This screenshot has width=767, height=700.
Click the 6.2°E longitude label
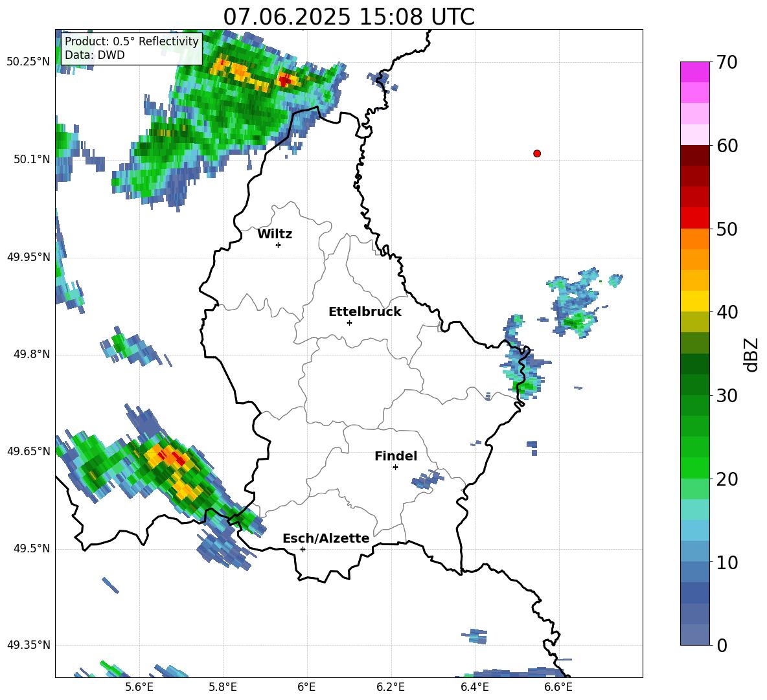pyautogui.click(x=391, y=687)
